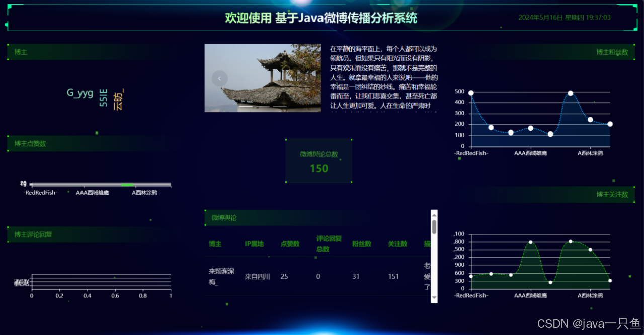This screenshot has width=644, height=335.
Task: Click the AAA西域雄鹰 label under the fans chart
Action: click(530, 153)
